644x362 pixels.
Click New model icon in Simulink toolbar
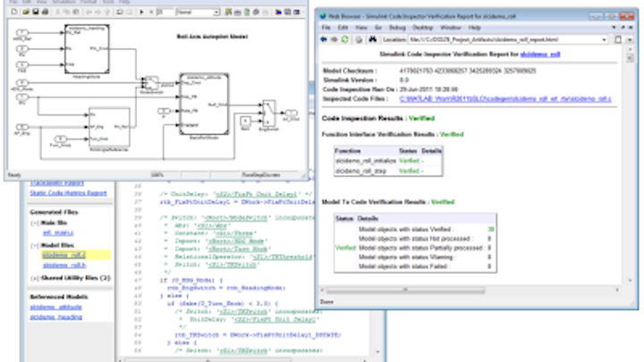[14, 12]
